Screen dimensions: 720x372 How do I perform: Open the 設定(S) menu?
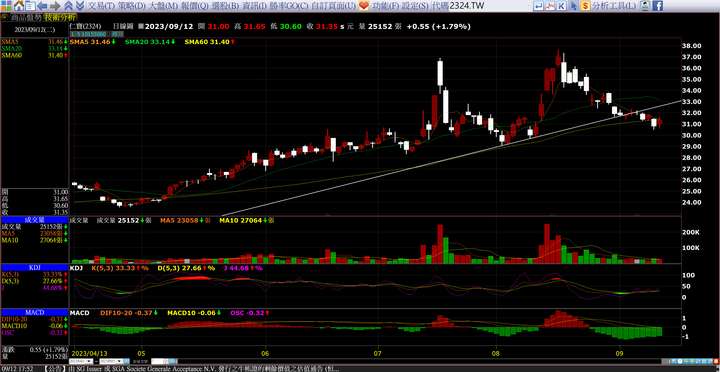coord(416,6)
